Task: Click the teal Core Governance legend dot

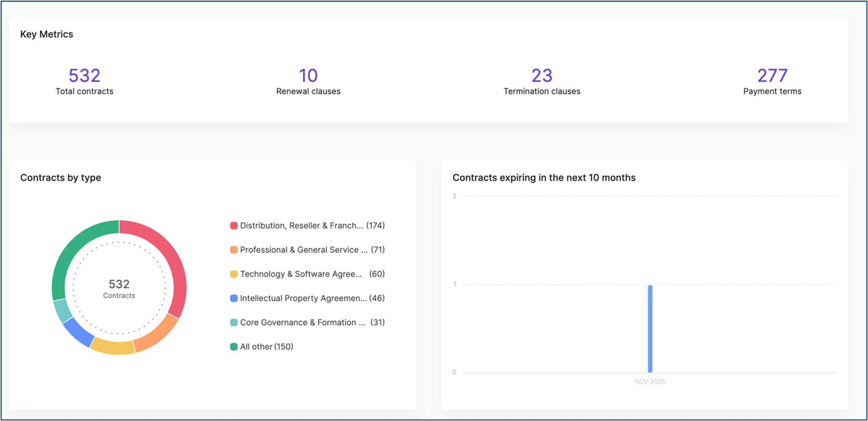Action: pyautogui.click(x=234, y=322)
